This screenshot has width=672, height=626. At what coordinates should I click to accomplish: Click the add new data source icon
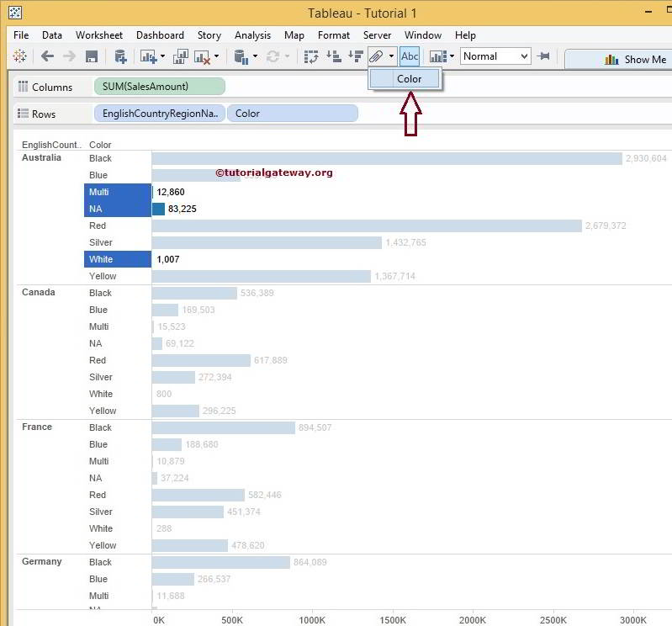click(x=120, y=56)
